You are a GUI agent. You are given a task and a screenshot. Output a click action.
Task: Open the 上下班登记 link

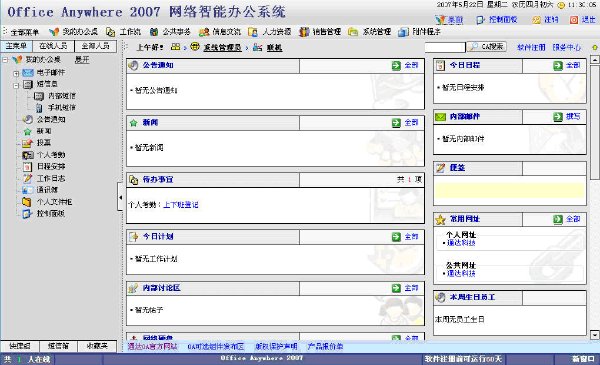click(x=181, y=205)
